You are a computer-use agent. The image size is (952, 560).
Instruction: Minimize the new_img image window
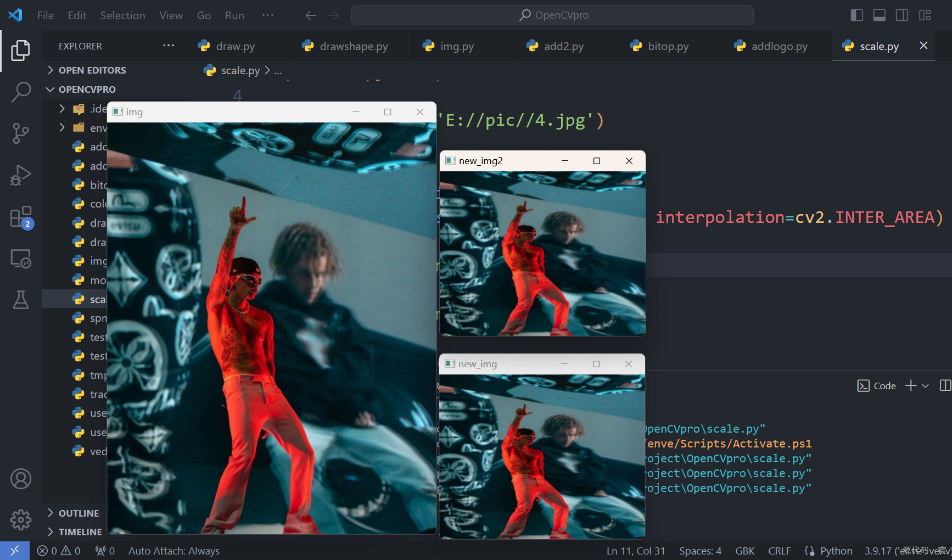[564, 364]
